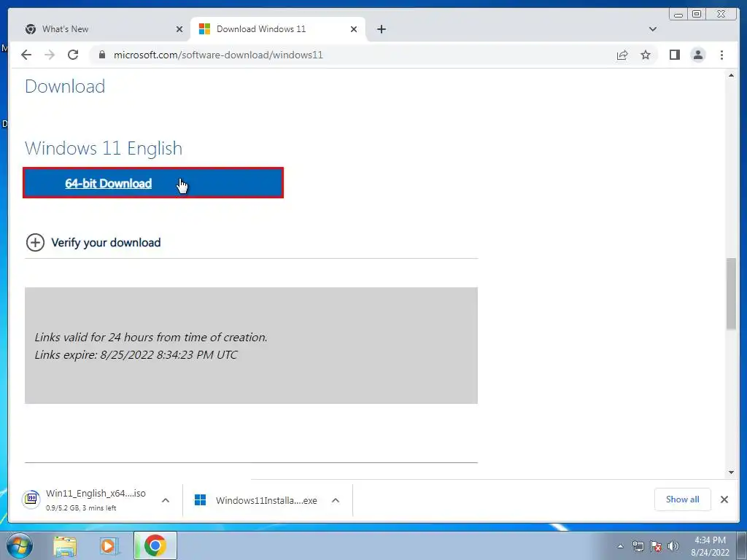Image resolution: width=747 pixels, height=560 pixels.
Task: Bookmark this page with the star icon
Action: [x=646, y=55]
